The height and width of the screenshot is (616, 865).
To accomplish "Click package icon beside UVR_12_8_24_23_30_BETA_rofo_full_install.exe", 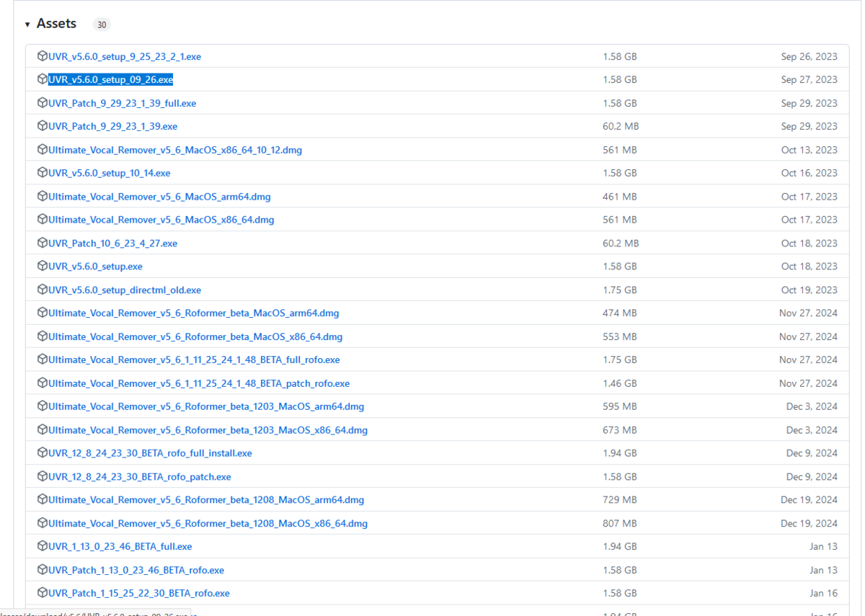I will (43, 453).
